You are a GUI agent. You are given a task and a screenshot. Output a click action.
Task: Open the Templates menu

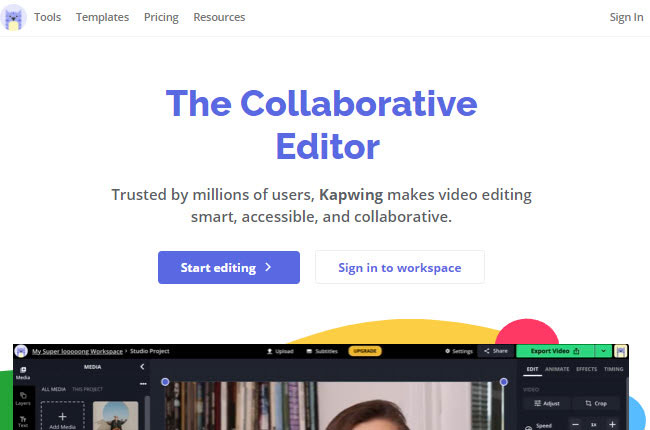pos(102,17)
